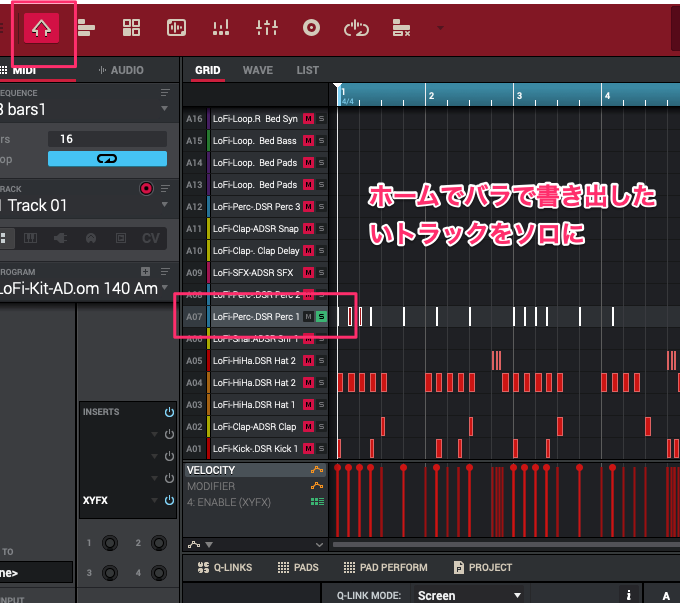Expand the sequence name dropdown arrow
The image size is (680, 603).
click(164, 108)
